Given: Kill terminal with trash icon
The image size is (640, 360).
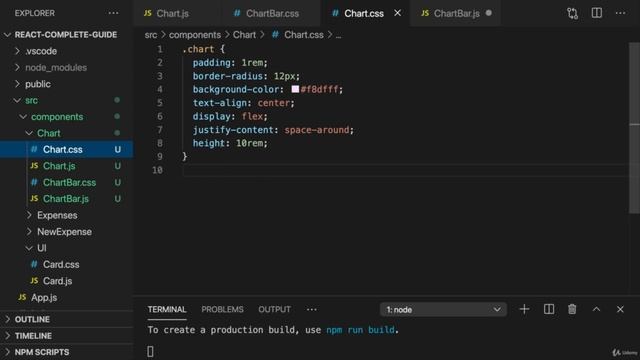Looking at the screenshot, I should [572, 309].
